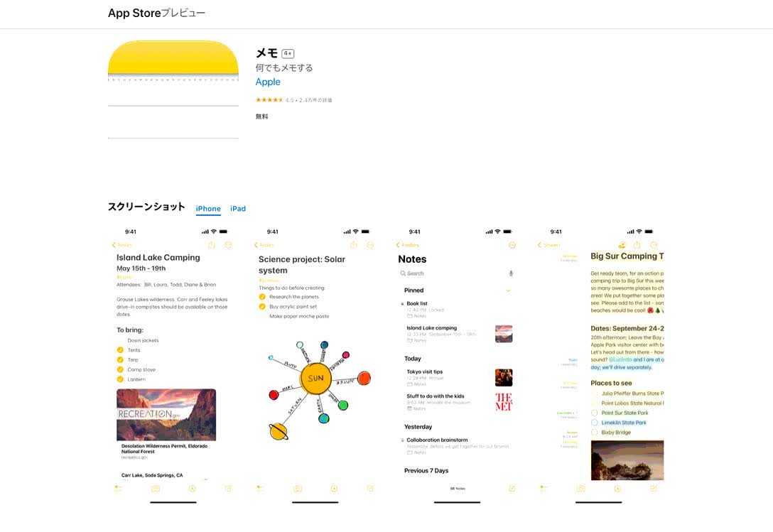
Task: Tap collaboration icon in Big Sur screenshot
Action: (x=622, y=244)
